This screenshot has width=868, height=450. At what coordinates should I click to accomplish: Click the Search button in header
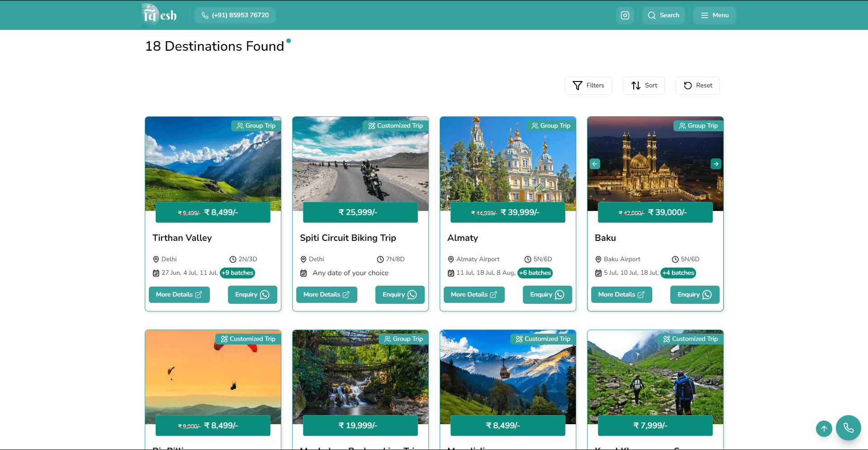pos(664,15)
